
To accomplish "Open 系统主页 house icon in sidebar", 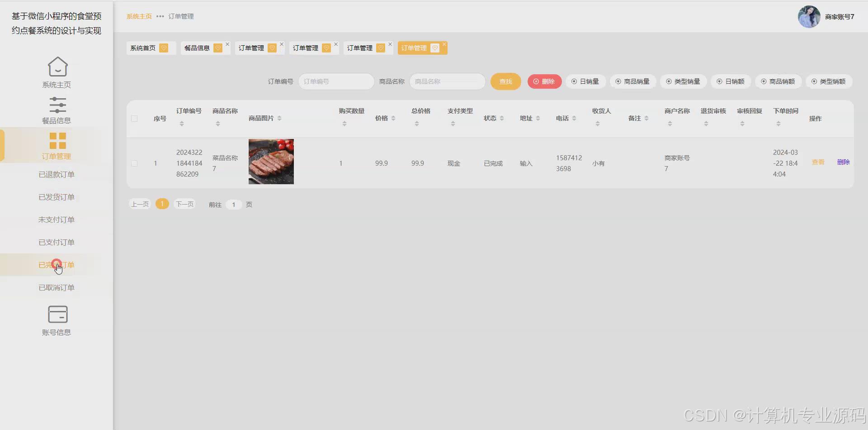I will tap(57, 67).
